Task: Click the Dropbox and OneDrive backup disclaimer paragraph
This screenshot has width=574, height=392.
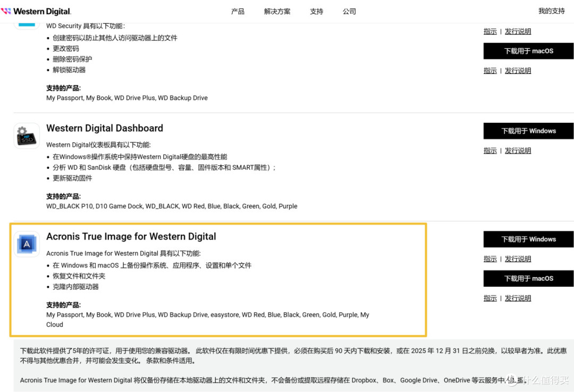Action: point(274,380)
